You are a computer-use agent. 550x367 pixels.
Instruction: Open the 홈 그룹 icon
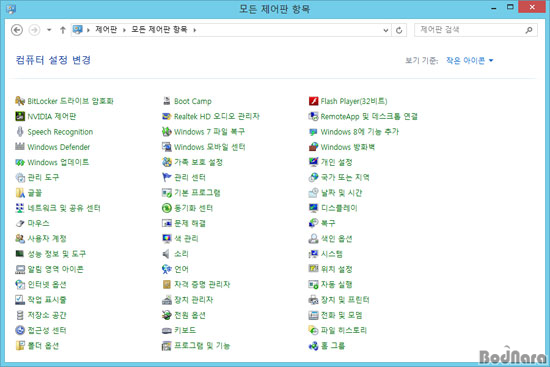point(313,346)
